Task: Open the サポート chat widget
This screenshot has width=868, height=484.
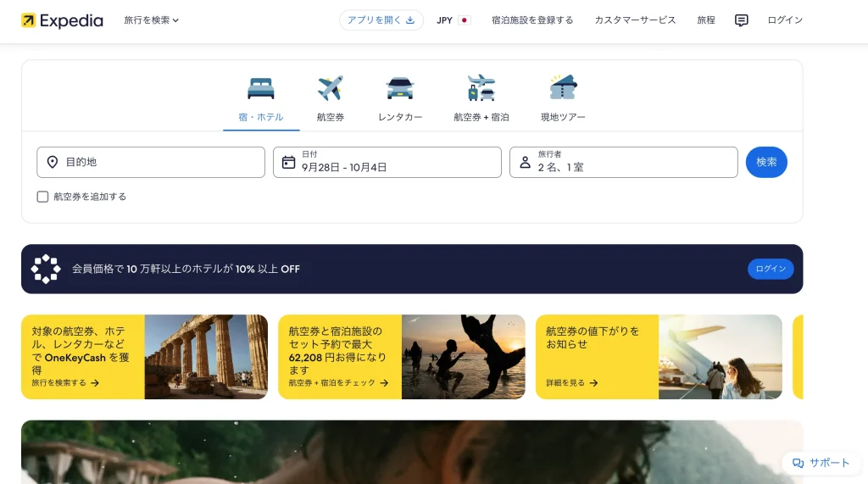Action: click(821, 463)
